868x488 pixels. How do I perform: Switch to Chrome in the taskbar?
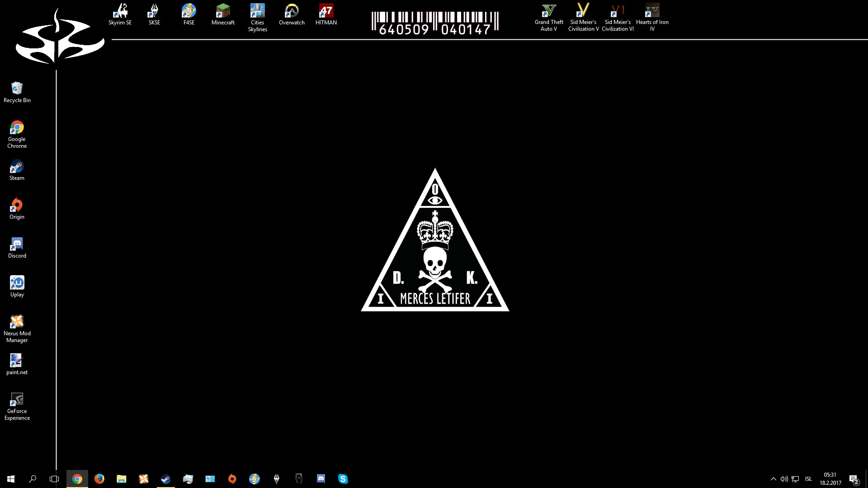click(77, 479)
